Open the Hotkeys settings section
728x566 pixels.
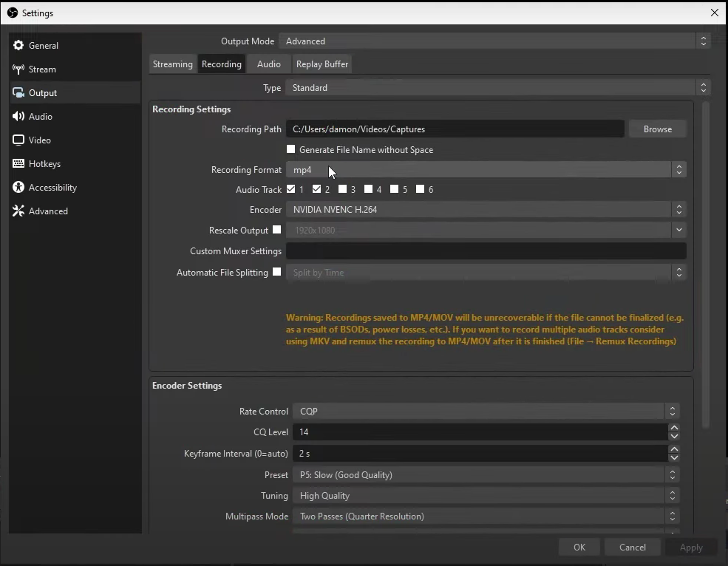click(44, 163)
